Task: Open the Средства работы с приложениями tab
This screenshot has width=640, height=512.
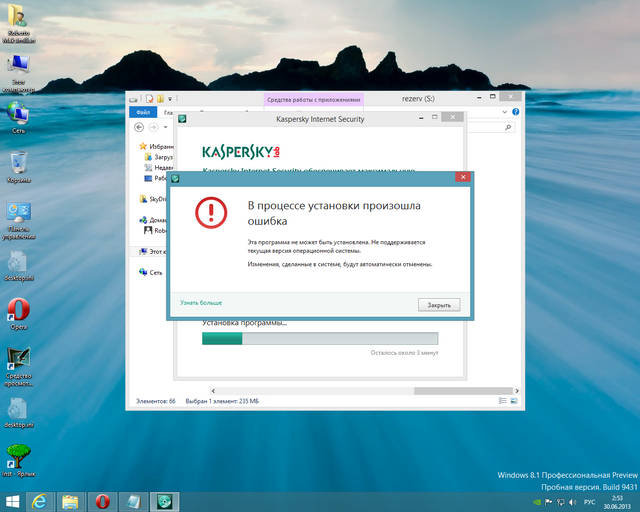Action: pyautogui.click(x=313, y=100)
